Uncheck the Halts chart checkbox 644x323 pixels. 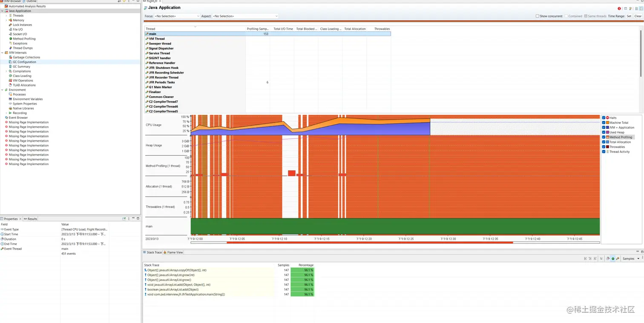pyautogui.click(x=604, y=118)
